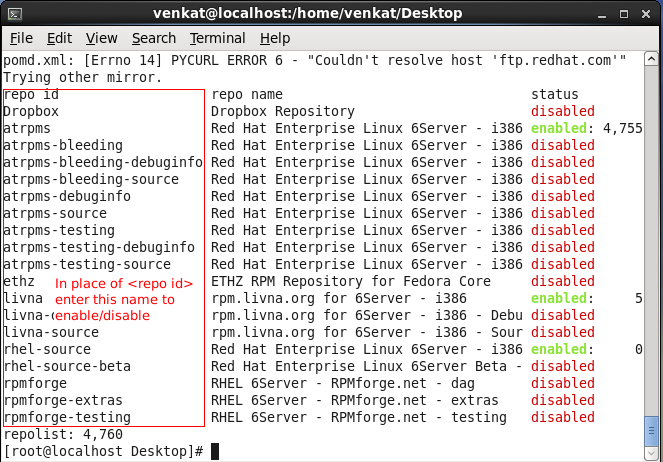663x462 pixels.
Task: Click the 'rhel-source' repo id
Action: coord(47,350)
